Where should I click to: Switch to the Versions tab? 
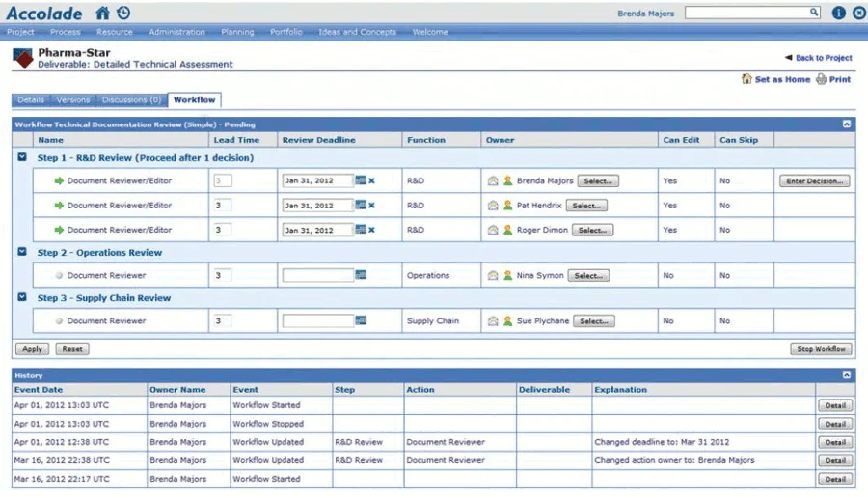73,99
